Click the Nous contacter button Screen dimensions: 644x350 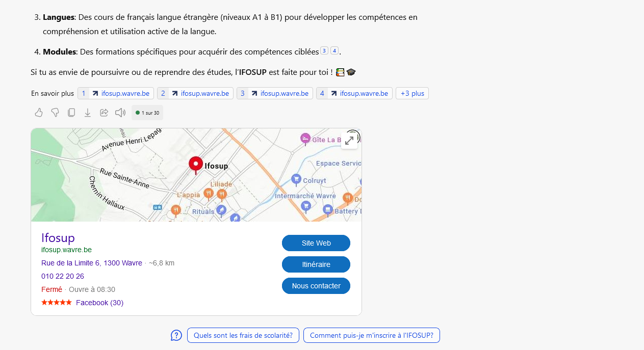(316, 286)
